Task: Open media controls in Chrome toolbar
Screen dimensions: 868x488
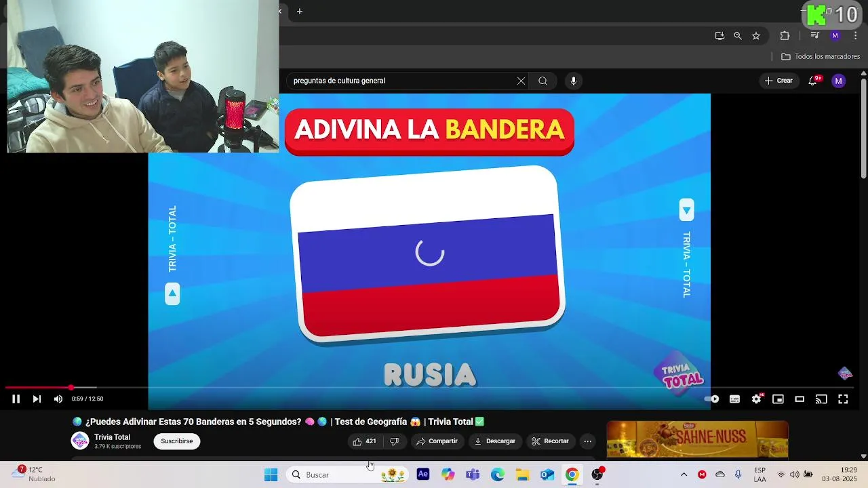Action: point(815,36)
